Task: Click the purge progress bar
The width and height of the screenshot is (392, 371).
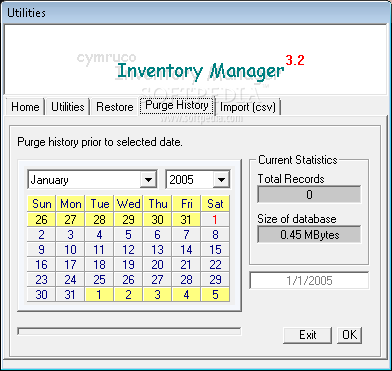Action: click(129, 331)
